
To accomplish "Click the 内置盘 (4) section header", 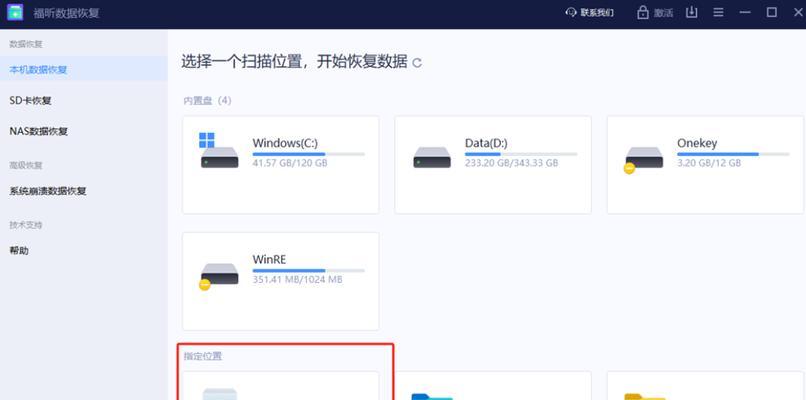I will click(x=208, y=100).
